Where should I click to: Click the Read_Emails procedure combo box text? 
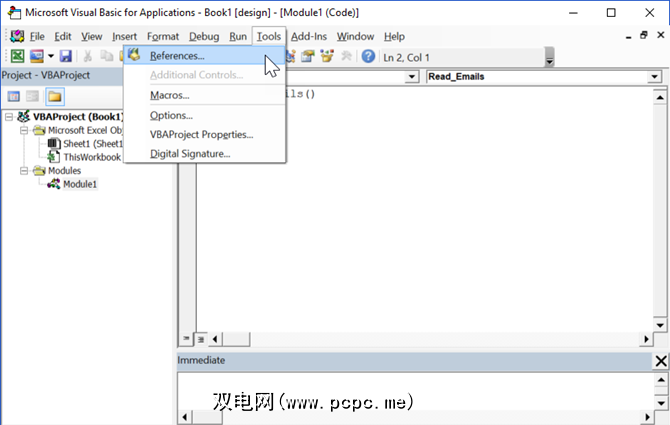point(456,76)
